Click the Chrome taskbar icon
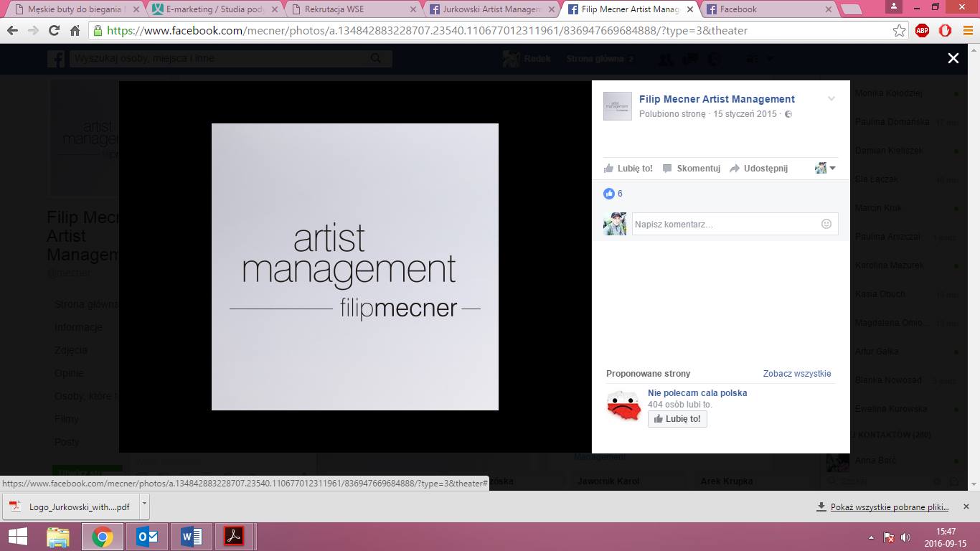This screenshot has height=551, width=980. point(103,537)
